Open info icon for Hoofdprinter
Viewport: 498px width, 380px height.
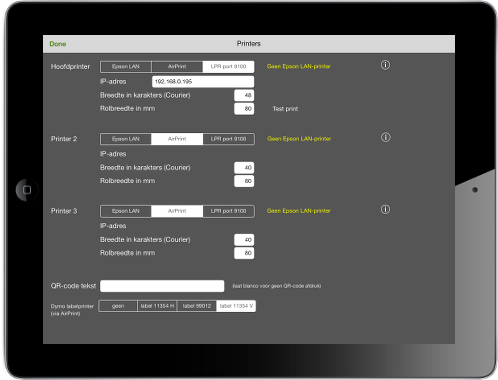pos(385,65)
